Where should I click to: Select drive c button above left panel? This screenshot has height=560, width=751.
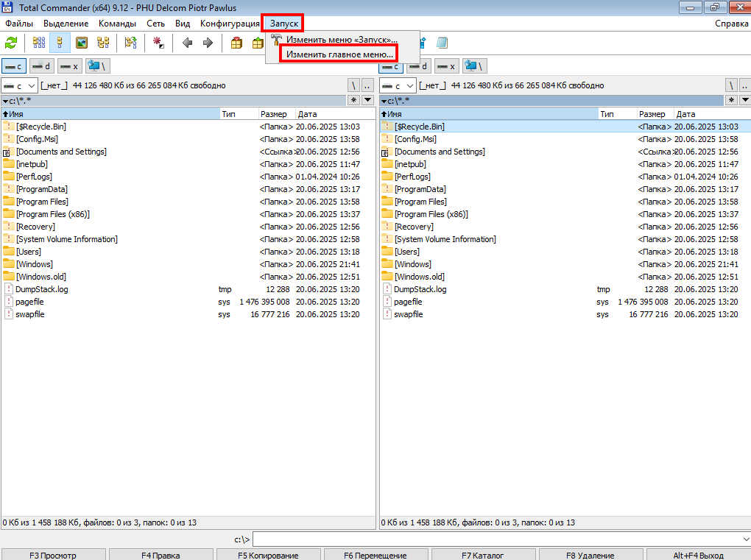14,66
